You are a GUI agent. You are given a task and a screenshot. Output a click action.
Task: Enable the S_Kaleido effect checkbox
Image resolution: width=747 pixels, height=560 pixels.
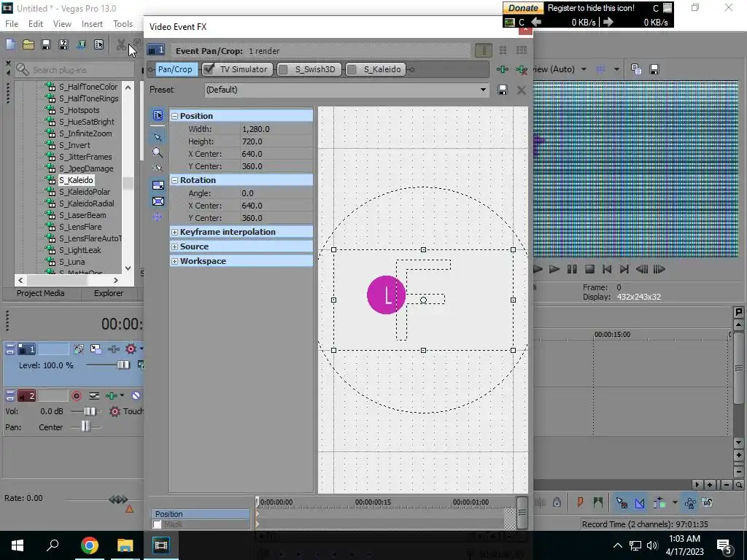[x=352, y=69]
